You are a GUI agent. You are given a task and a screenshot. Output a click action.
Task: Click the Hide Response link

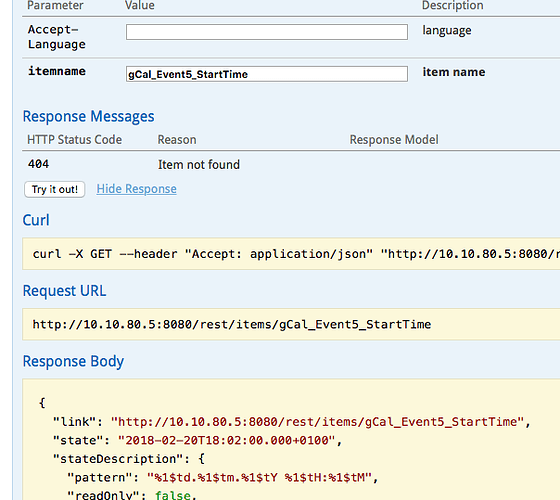click(136, 189)
